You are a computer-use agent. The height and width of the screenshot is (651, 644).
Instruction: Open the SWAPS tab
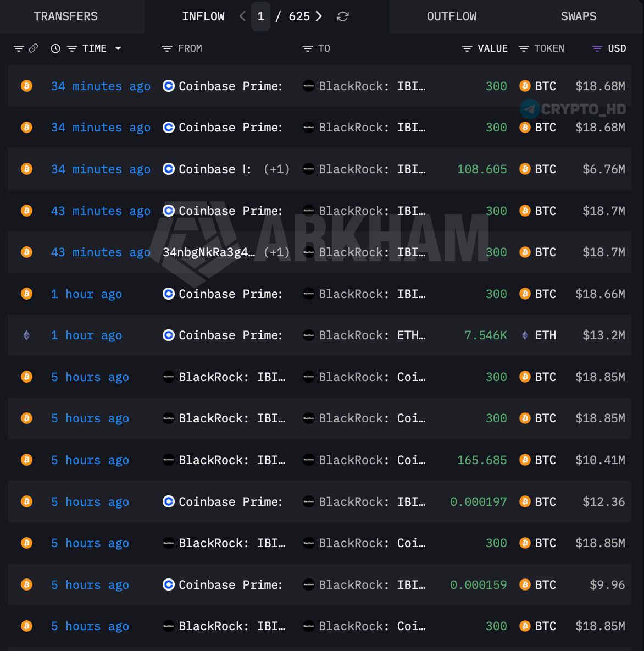(579, 16)
